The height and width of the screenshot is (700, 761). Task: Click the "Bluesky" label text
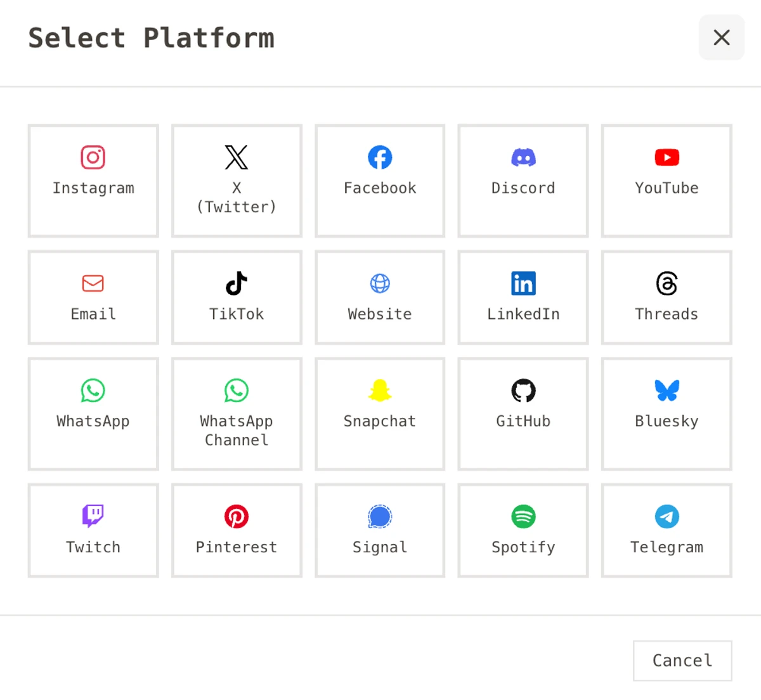667,422
